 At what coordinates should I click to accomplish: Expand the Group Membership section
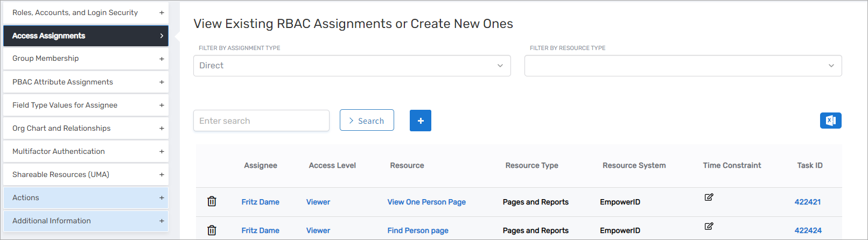[x=86, y=59]
